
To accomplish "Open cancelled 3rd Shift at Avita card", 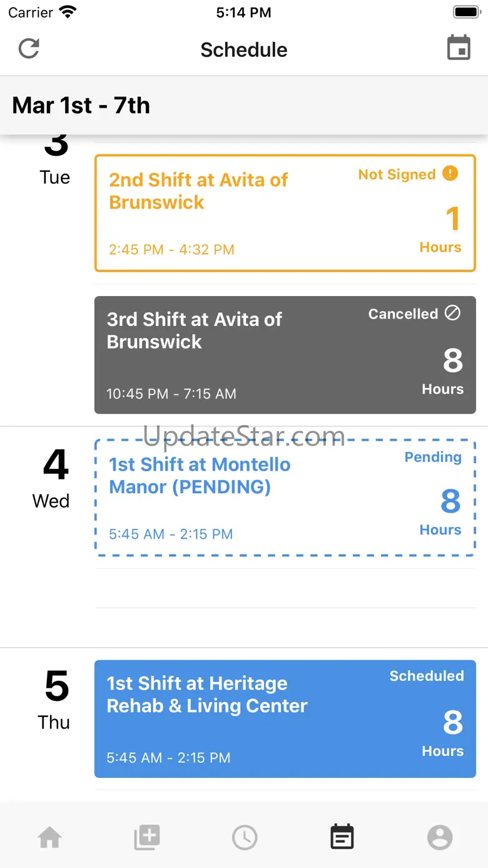I will click(285, 355).
